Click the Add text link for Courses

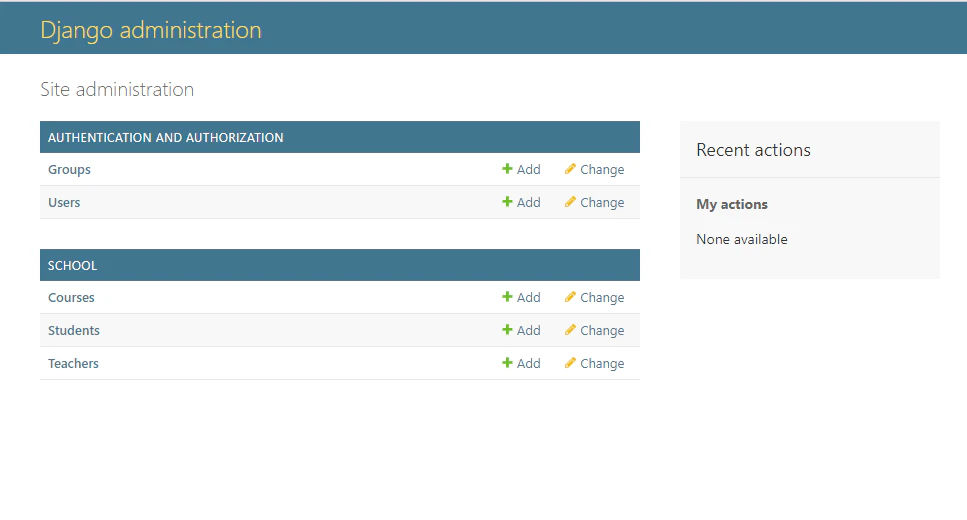coord(529,297)
